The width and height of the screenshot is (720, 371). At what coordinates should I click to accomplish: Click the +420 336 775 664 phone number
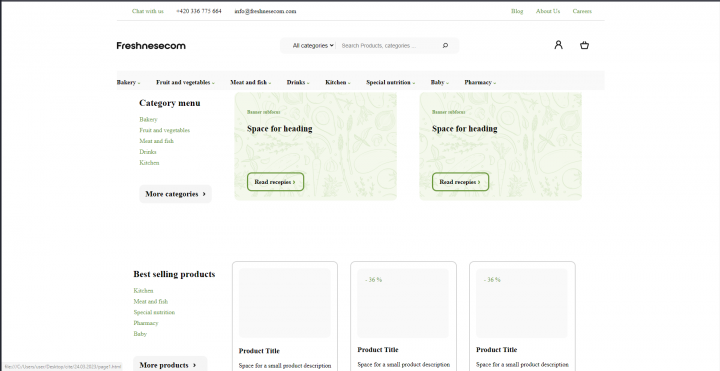[198, 11]
